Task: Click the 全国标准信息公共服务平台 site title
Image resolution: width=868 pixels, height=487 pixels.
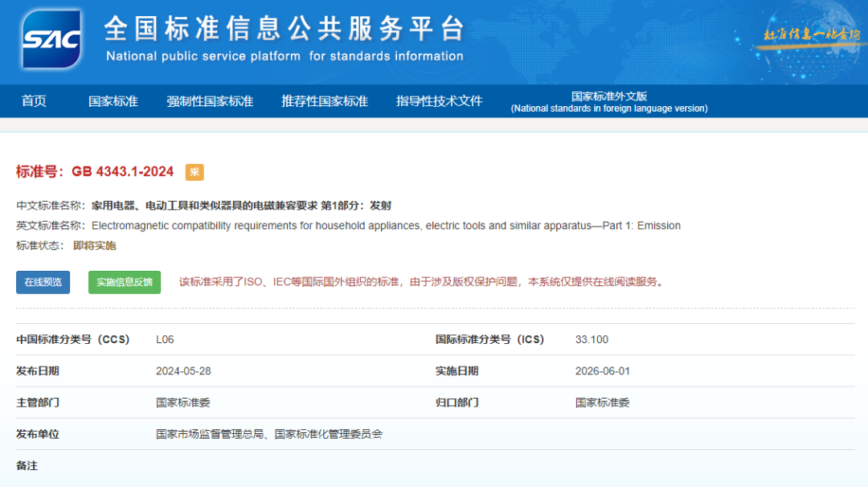Action: point(284,28)
